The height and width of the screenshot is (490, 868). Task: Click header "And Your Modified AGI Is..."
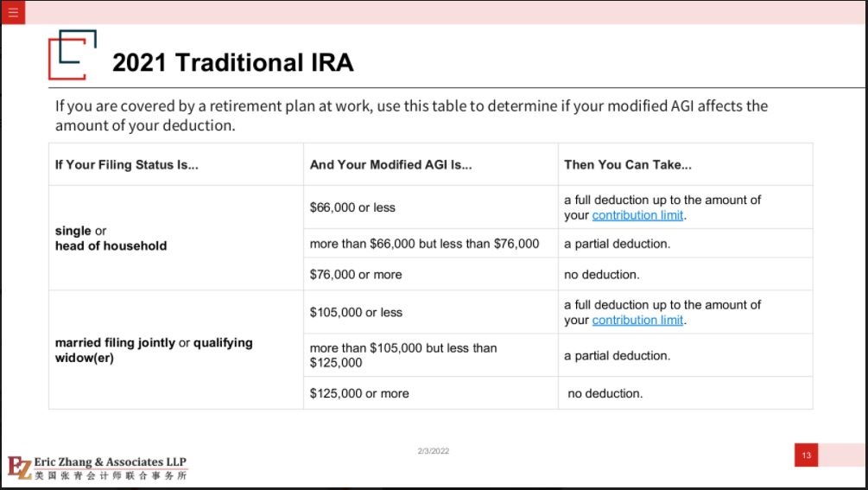tap(391, 165)
